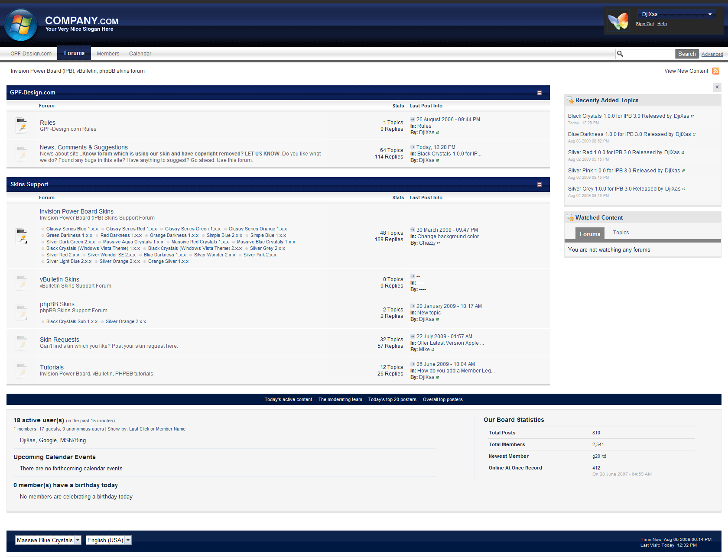Go to last post arrow for 06 June 2009
Screen dimensions: 728x560
tap(413, 364)
